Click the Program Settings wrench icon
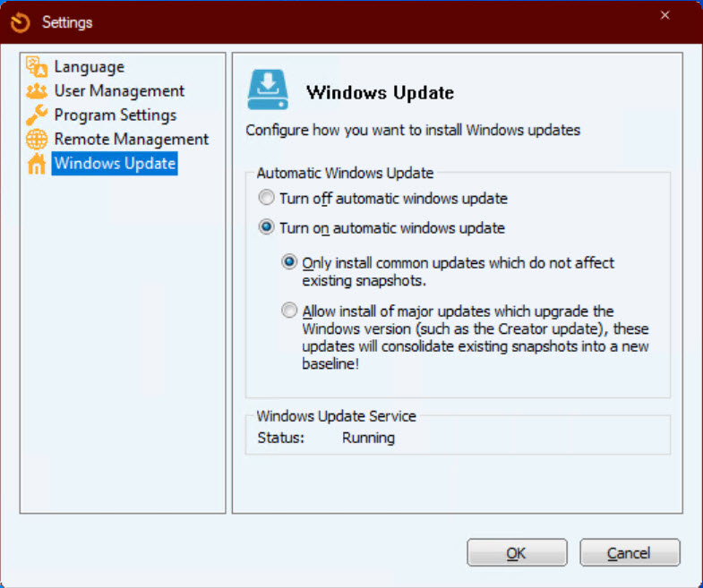703x588 pixels. pos(37,115)
